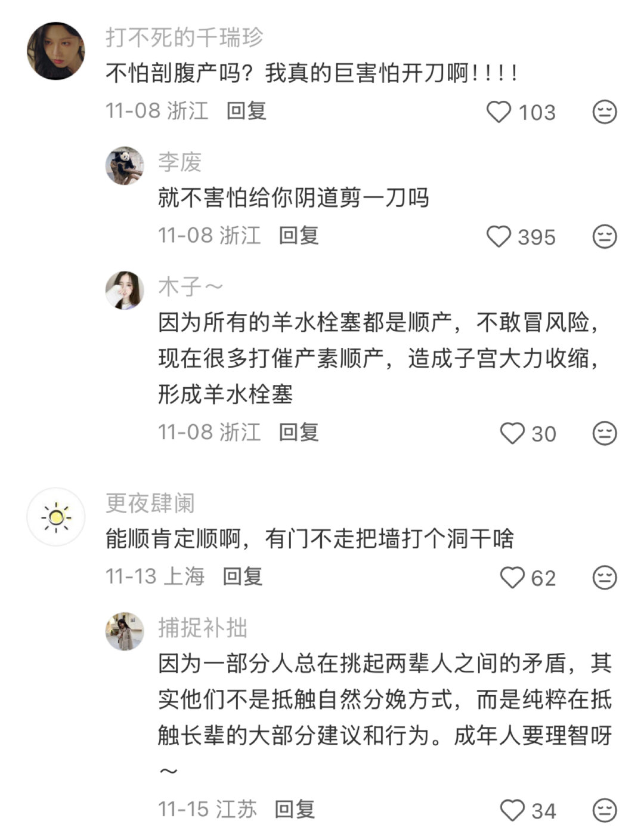
Task: Like 打不死的千瑞珍's comment with 103 likes
Action: [499, 112]
